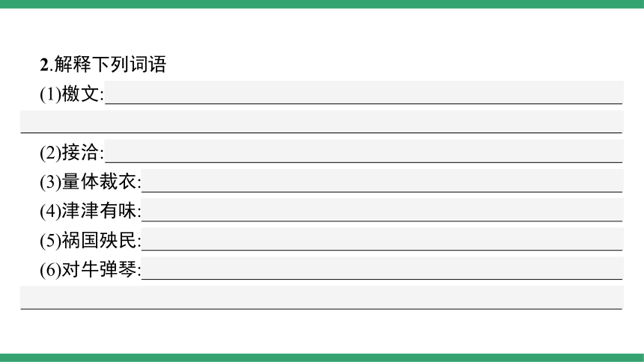Click the answer blank for 接洽

tap(364, 151)
